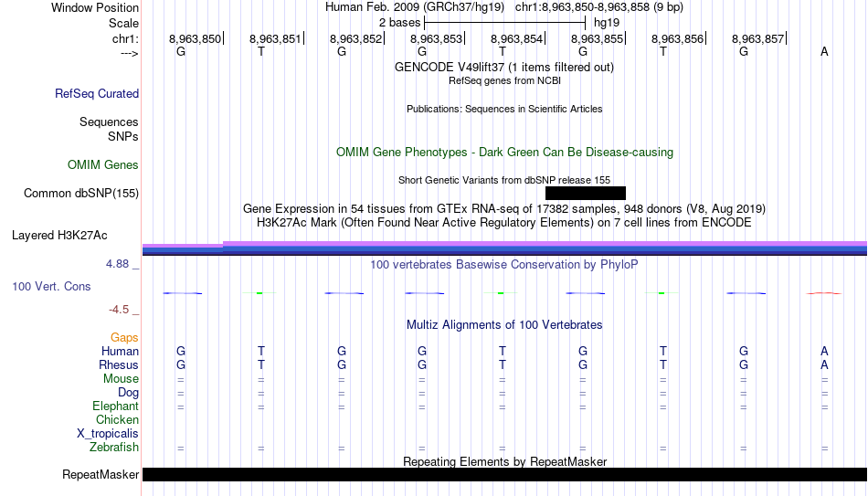Click the -4.5 lower conservation value
The width and height of the screenshot is (868, 496).
pos(119,310)
